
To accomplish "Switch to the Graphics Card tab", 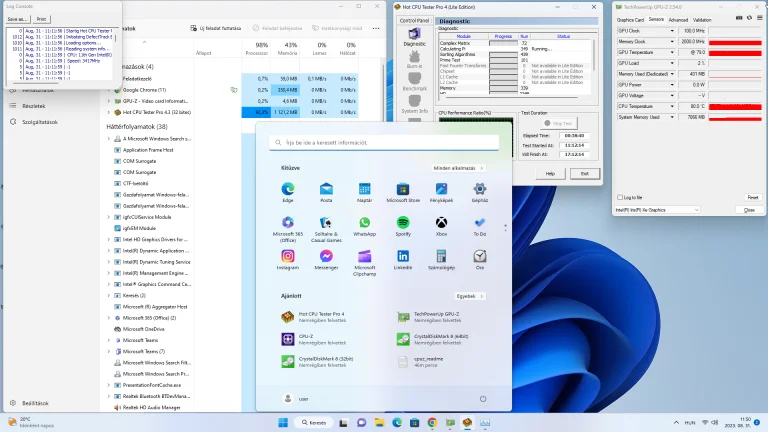I will pyautogui.click(x=630, y=19).
